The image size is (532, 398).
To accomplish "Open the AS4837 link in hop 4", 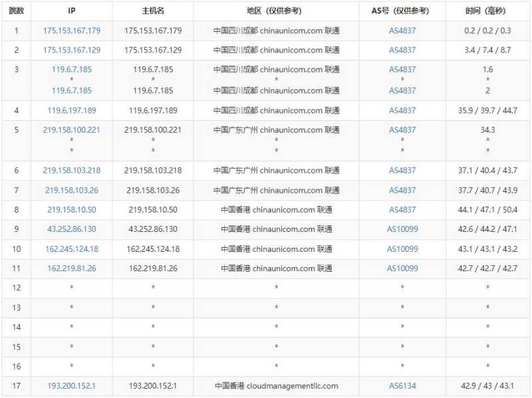I will pyautogui.click(x=402, y=110).
